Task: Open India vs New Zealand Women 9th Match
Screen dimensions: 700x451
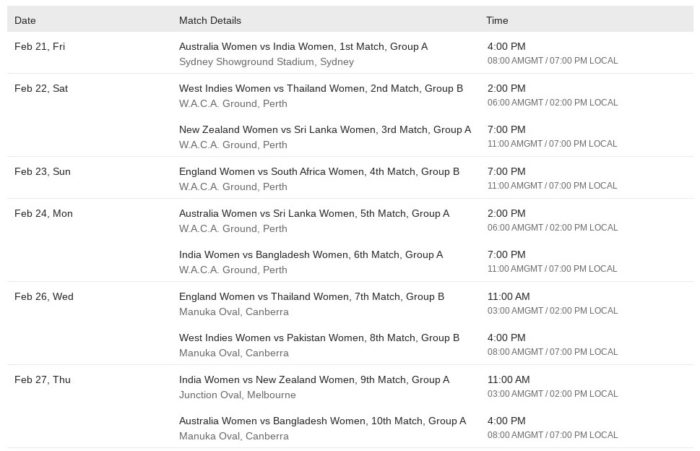Action: point(314,380)
